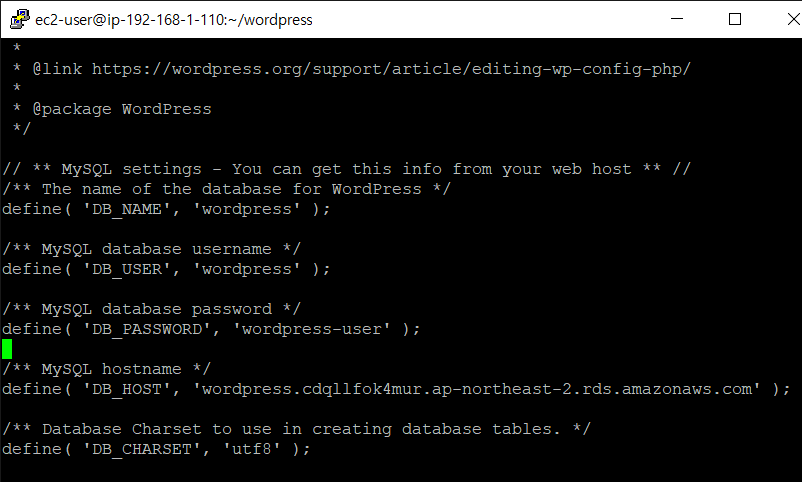Click the 'MySQL database password' comment
802x482 pixels.
[151, 309]
